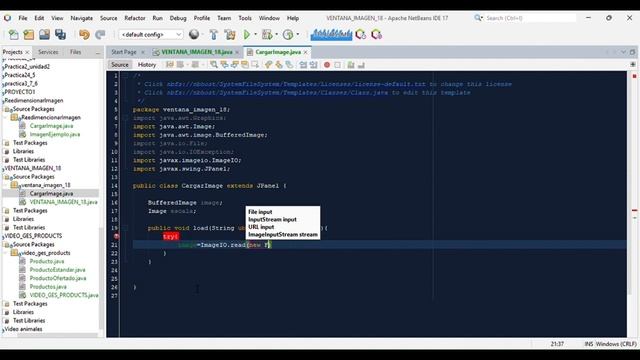The height and width of the screenshot is (360, 640).
Task: Open the Navigate menu
Action: 82,18
